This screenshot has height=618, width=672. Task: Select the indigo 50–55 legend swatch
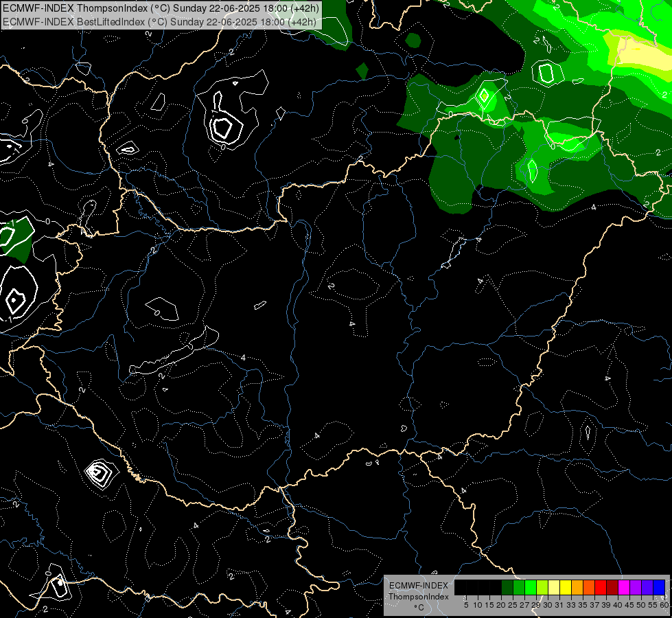click(x=647, y=587)
